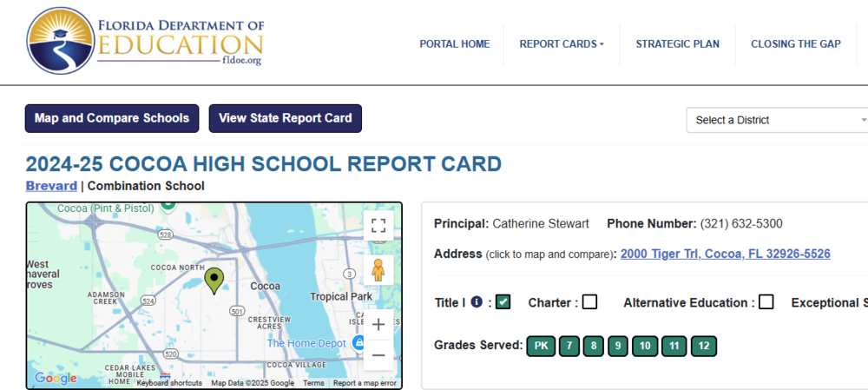Click the Cocoa city label on map
The image size is (868, 390).
click(265, 287)
